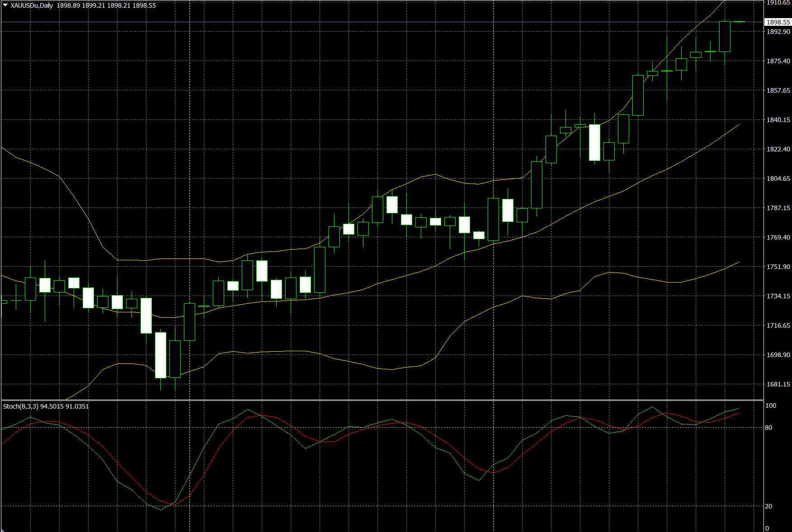Click the OHLC values 1898.89 1899.21 1898.21 1898.55
Image resolution: width=792 pixels, height=532 pixels.
(106, 5)
